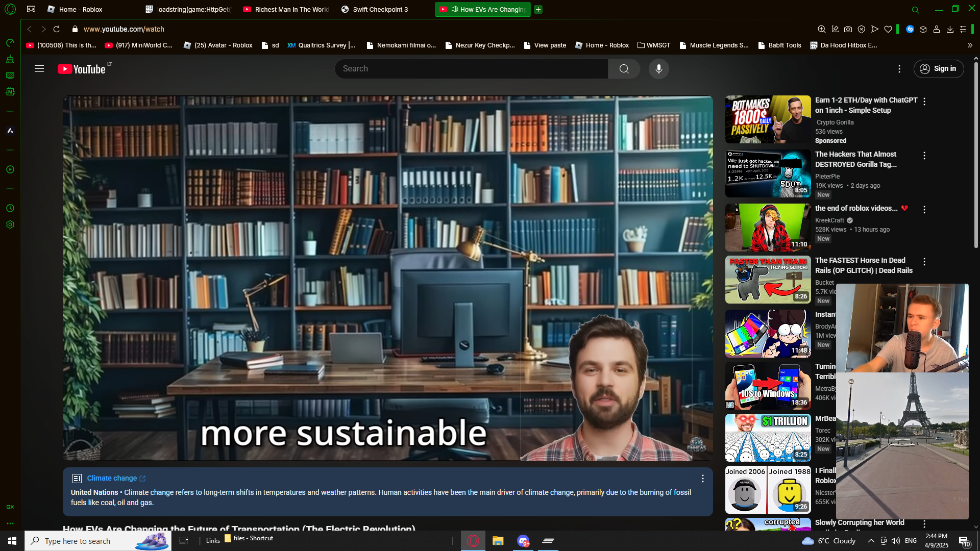Expand sidebar three-dots more options
The width and height of the screenshot is (980, 551).
pos(10,523)
